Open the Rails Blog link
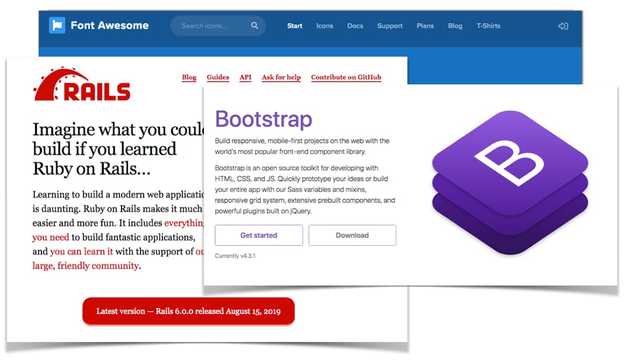Screen dimensions: 629x364 pyautogui.click(x=189, y=78)
